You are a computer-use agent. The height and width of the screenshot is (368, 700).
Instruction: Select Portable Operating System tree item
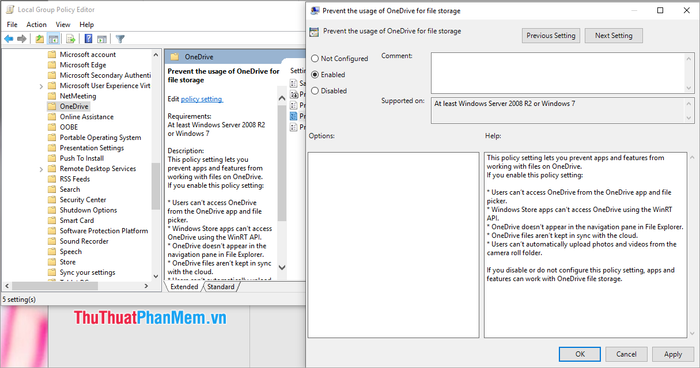click(100, 138)
